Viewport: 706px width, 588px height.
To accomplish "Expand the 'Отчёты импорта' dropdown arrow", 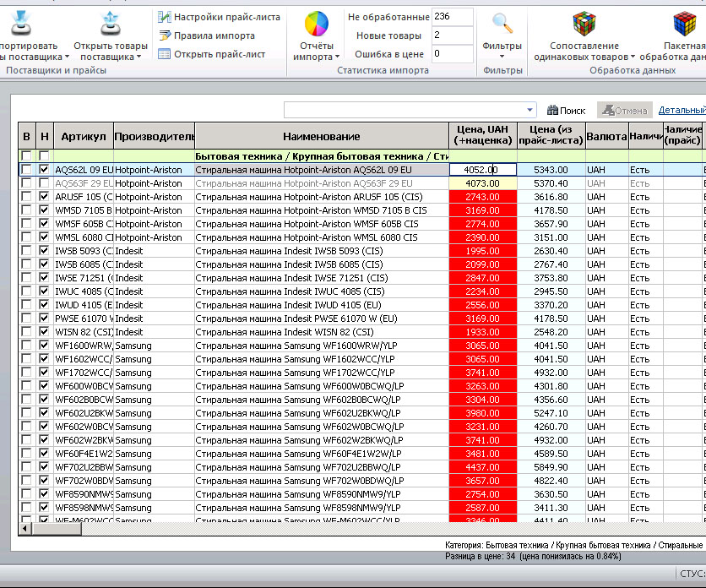I will (x=337, y=57).
